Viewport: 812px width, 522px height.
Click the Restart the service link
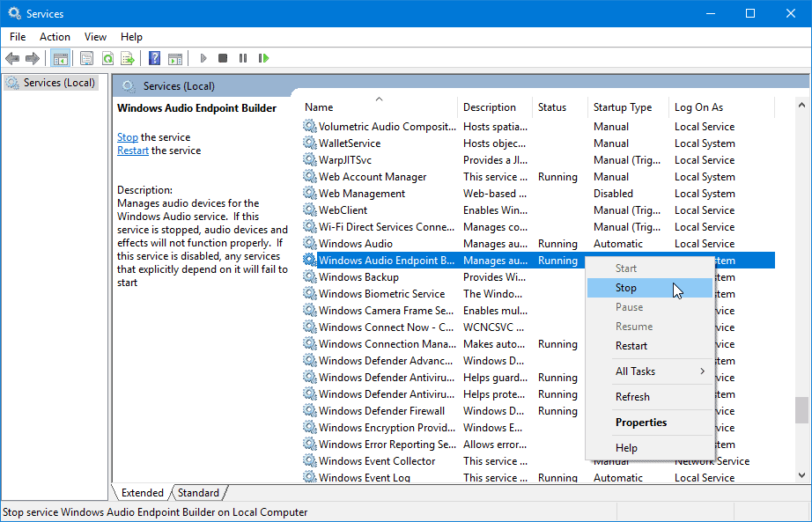(x=133, y=151)
